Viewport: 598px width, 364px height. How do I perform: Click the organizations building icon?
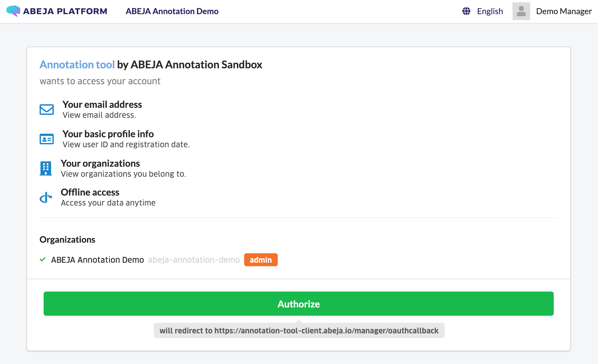tap(46, 168)
